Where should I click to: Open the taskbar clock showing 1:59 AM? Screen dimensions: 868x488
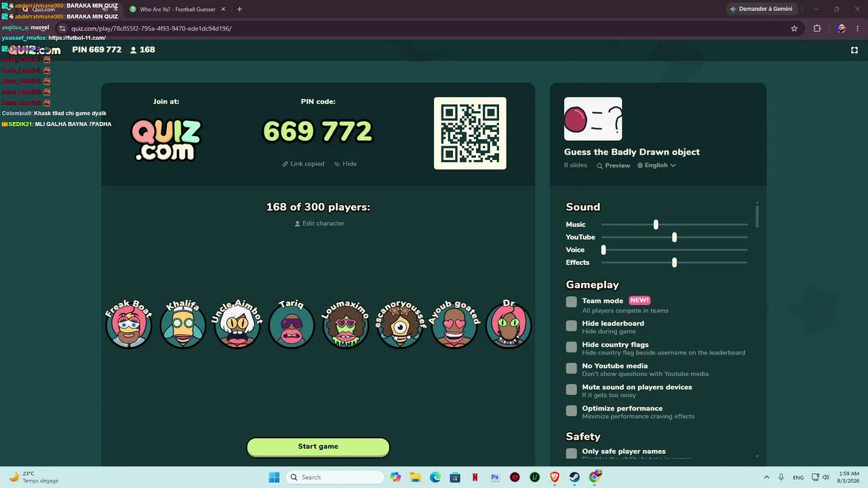849,477
